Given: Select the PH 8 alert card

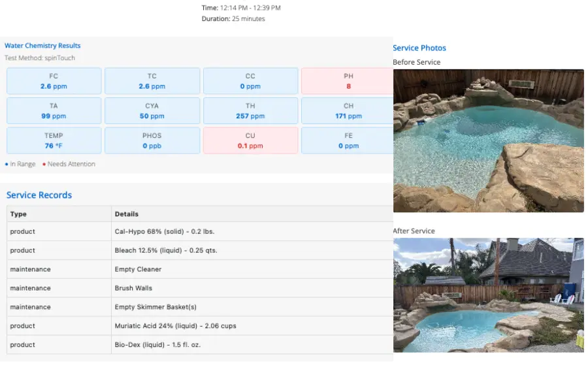Looking at the screenshot, I should coord(348,81).
